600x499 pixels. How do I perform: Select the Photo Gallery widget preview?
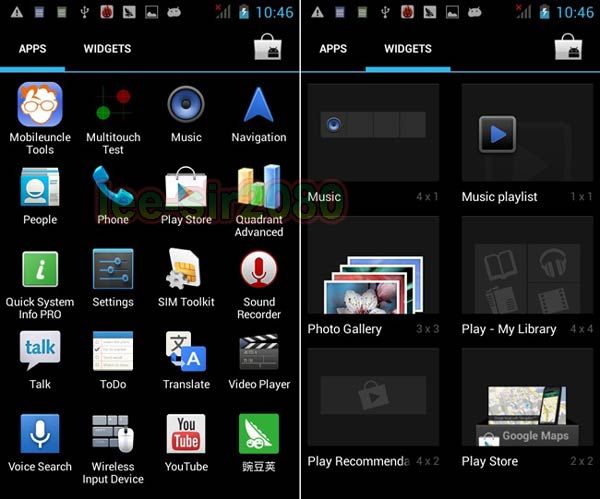point(373,265)
